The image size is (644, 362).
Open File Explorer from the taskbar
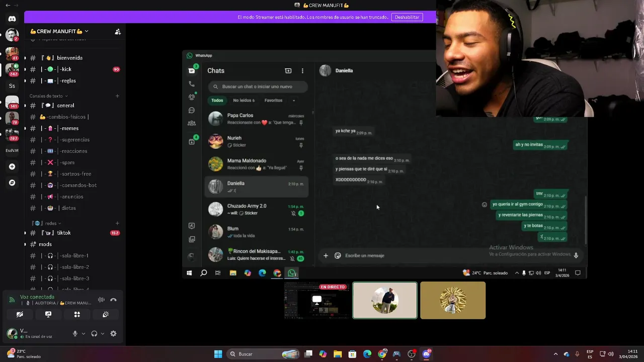click(338, 354)
